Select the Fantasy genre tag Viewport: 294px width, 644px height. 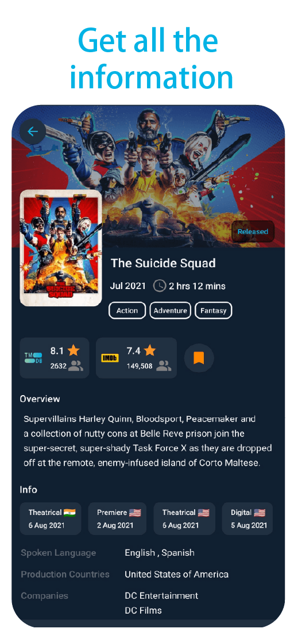(x=214, y=310)
